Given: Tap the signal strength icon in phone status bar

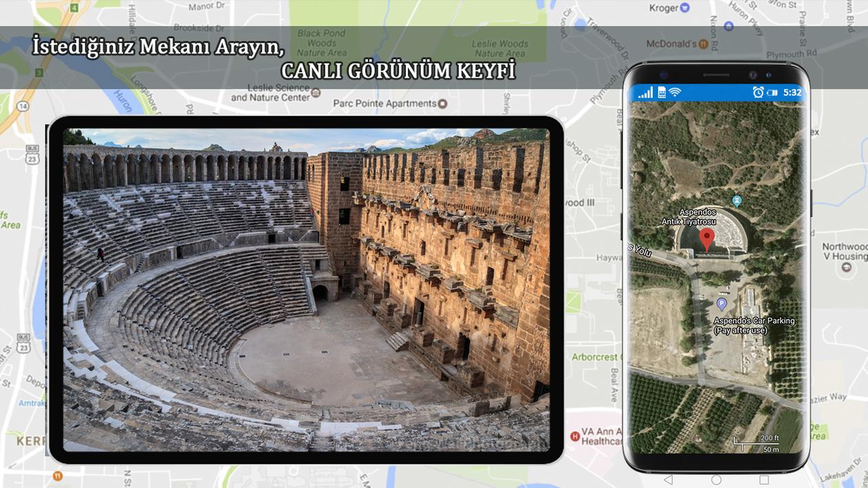Looking at the screenshot, I should click(x=645, y=92).
